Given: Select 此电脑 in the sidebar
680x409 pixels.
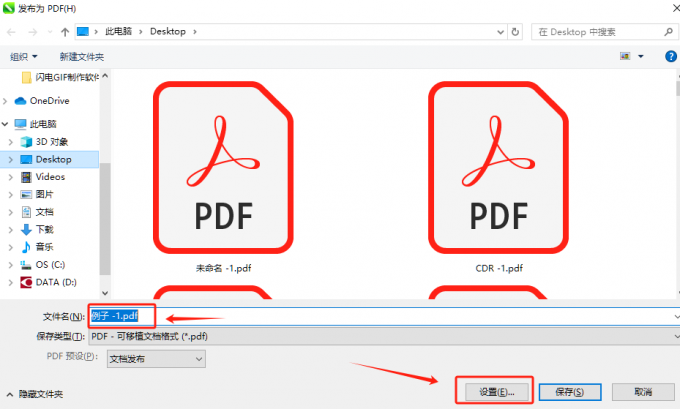Looking at the screenshot, I should [36, 124].
